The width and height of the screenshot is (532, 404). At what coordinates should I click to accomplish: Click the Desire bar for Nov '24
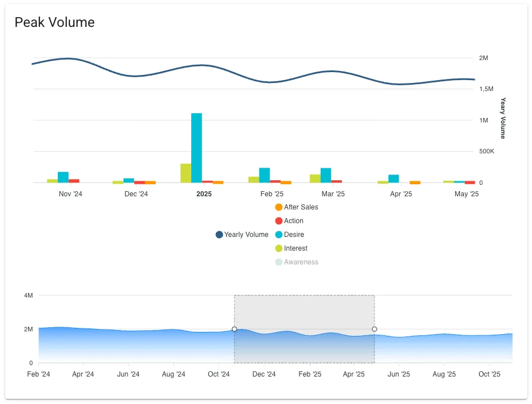pyautogui.click(x=63, y=177)
